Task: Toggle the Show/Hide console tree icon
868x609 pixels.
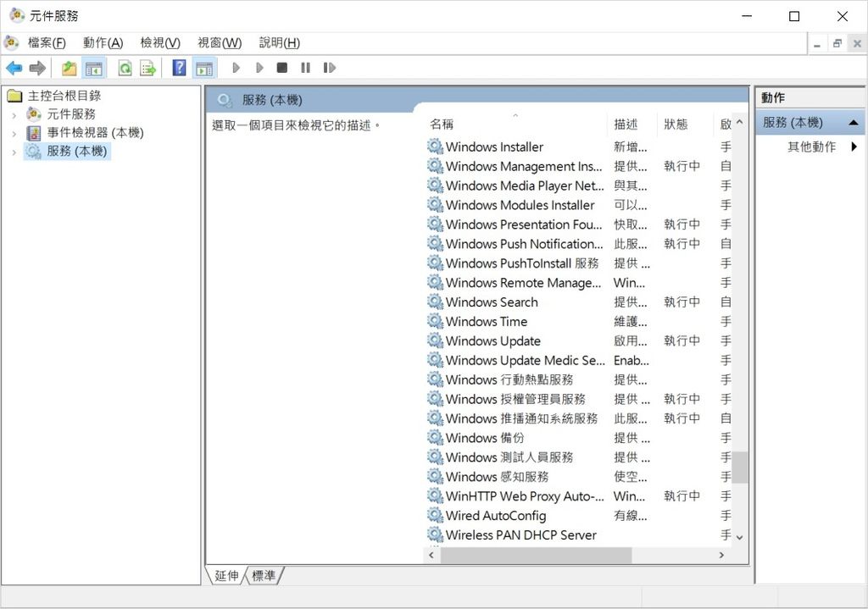Action: [93, 68]
